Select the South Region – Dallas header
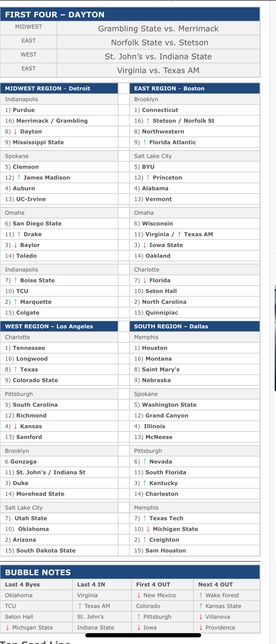The image size is (276, 644). click(x=171, y=326)
